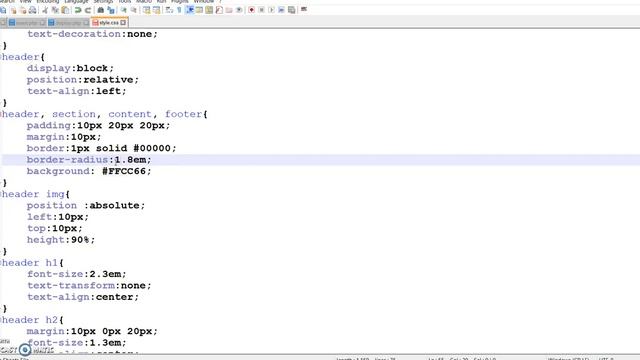Image resolution: width=640 pixels, height=360 pixels.
Task: Click the Stop Recording macro icon
Action: pos(262,10)
